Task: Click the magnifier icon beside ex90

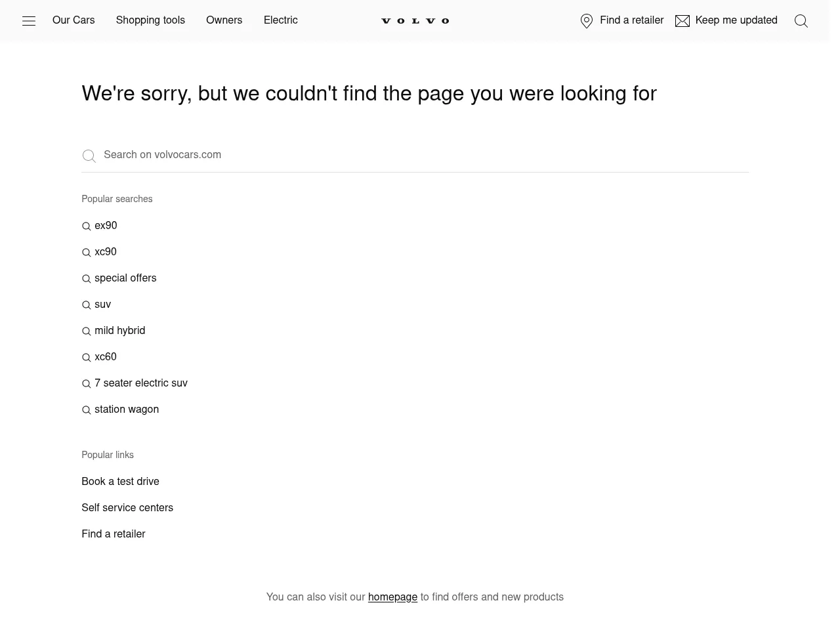Action: click(x=86, y=226)
